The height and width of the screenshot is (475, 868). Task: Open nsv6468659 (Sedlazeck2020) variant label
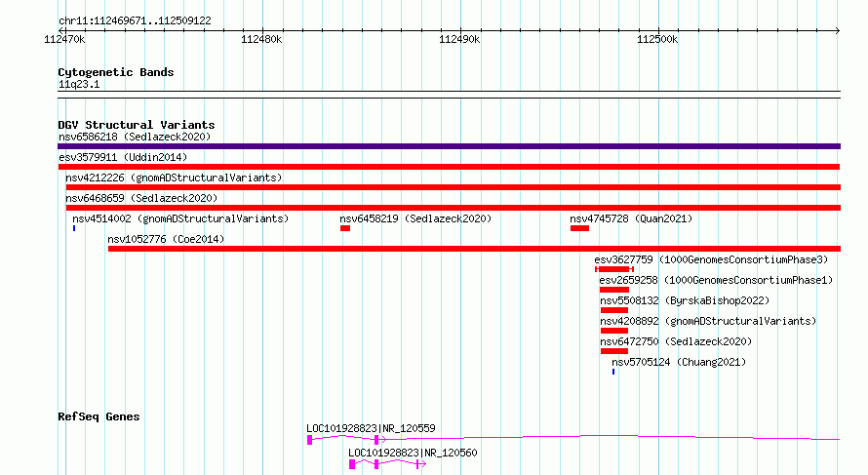(141, 198)
